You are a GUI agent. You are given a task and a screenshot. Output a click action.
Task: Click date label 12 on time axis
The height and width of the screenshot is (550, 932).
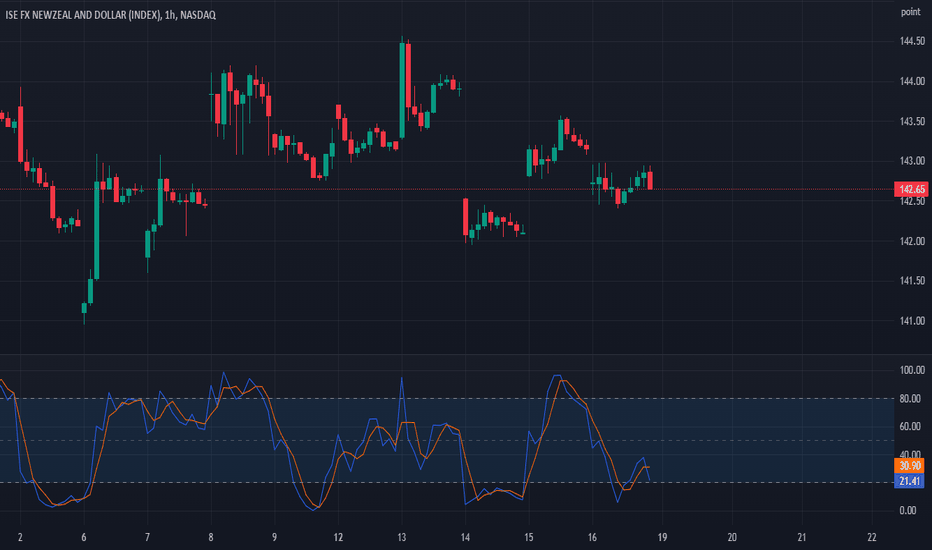click(x=338, y=537)
